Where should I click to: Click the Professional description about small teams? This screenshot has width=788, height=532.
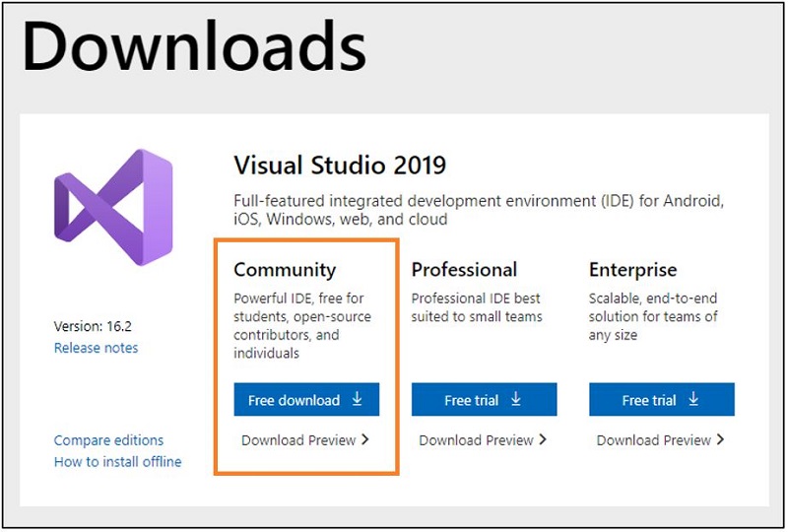click(x=477, y=307)
